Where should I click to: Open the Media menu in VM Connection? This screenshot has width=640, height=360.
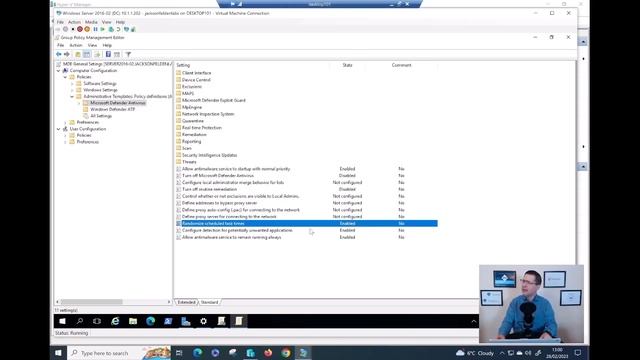[x=91, y=22]
